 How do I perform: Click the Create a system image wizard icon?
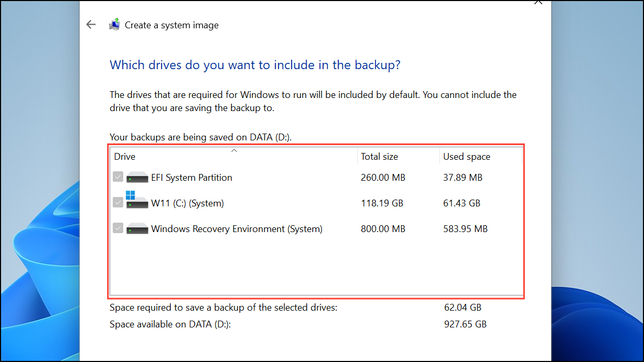click(114, 25)
